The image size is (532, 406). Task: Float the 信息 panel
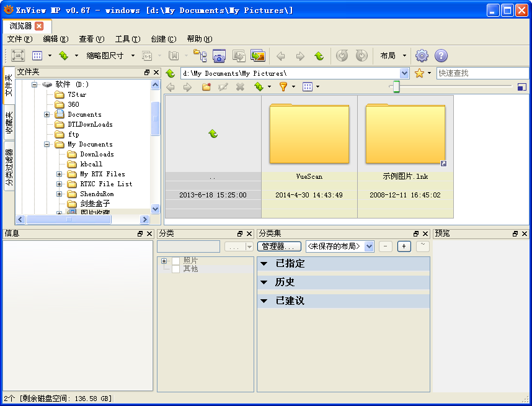tap(140, 234)
